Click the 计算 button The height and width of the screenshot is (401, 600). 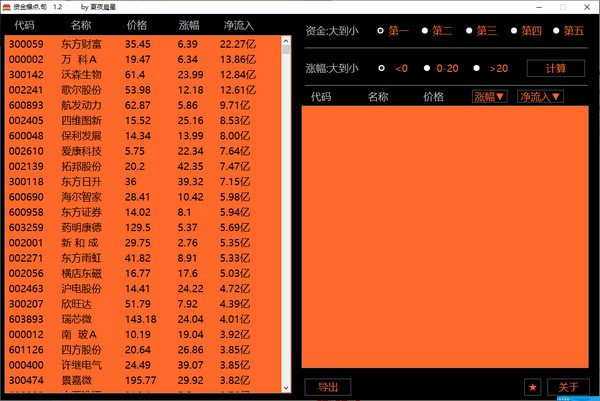point(556,68)
